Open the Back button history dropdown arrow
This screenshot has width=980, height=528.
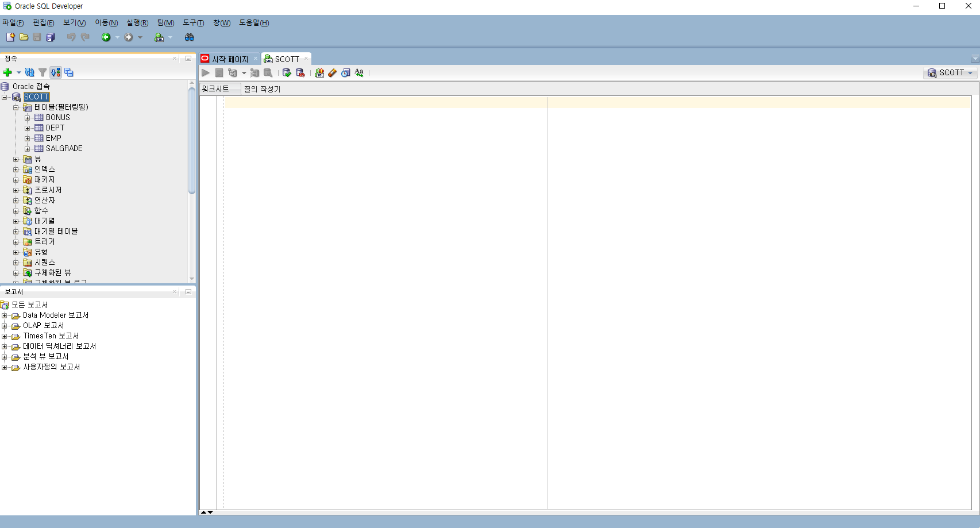point(117,37)
